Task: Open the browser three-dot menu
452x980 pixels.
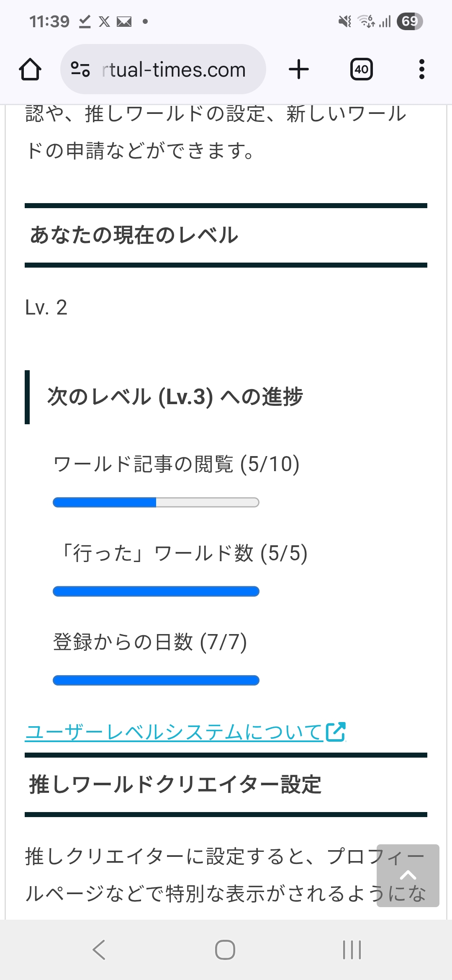Action: pos(421,69)
